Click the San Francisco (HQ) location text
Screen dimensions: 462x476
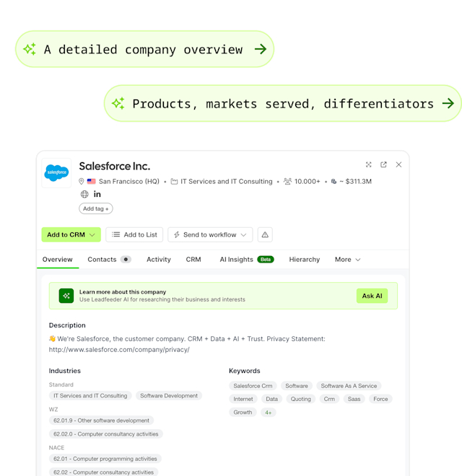(129, 182)
